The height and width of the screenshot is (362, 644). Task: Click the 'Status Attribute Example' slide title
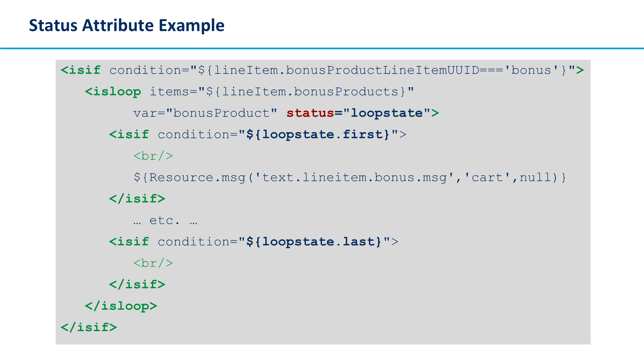126,25
